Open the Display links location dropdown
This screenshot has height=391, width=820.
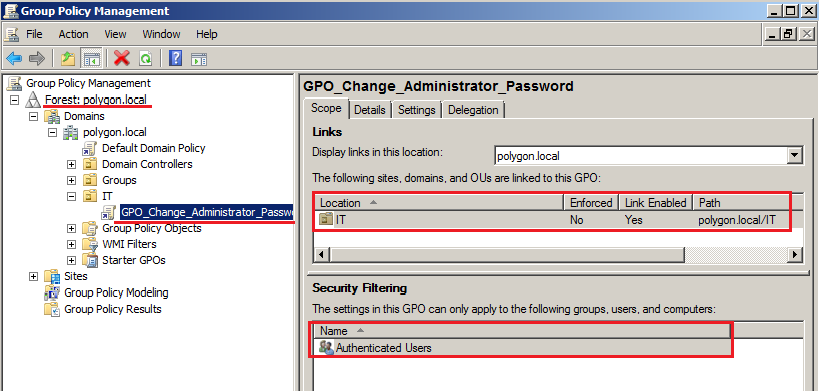pos(795,155)
